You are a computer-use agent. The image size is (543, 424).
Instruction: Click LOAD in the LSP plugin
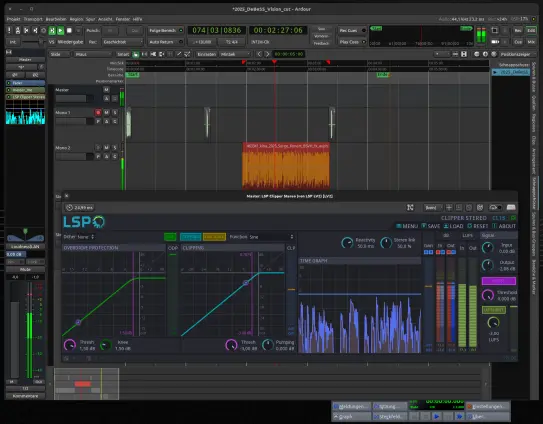pos(453,226)
